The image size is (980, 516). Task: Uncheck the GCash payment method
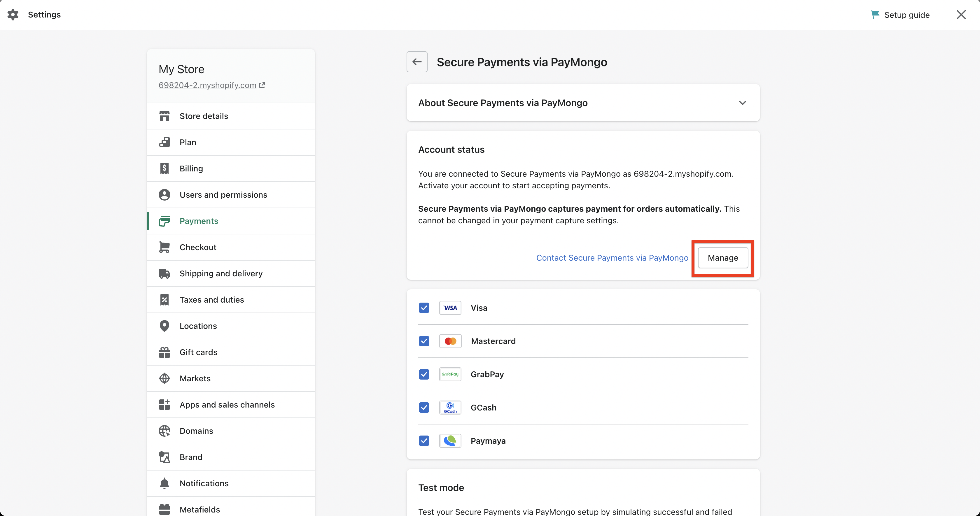tap(424, 408)
